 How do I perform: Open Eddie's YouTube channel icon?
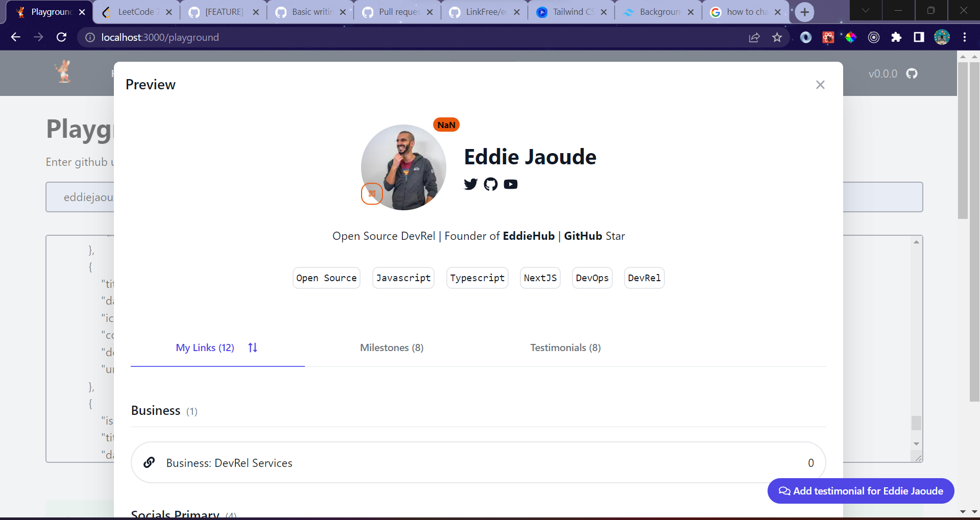pos(510,184)
